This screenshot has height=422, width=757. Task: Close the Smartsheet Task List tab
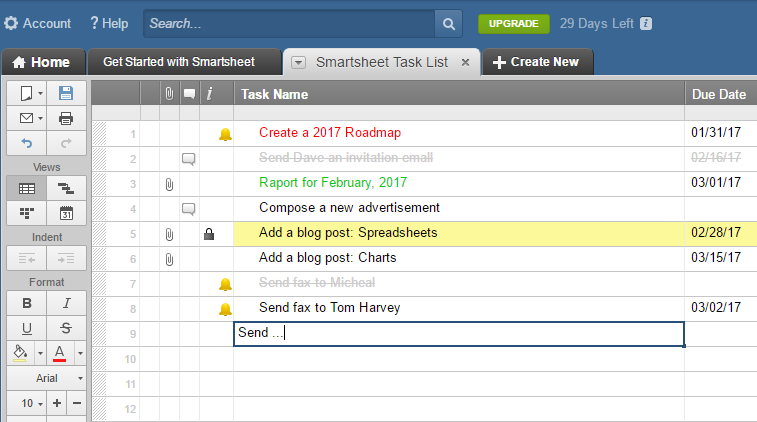(465, 62)
